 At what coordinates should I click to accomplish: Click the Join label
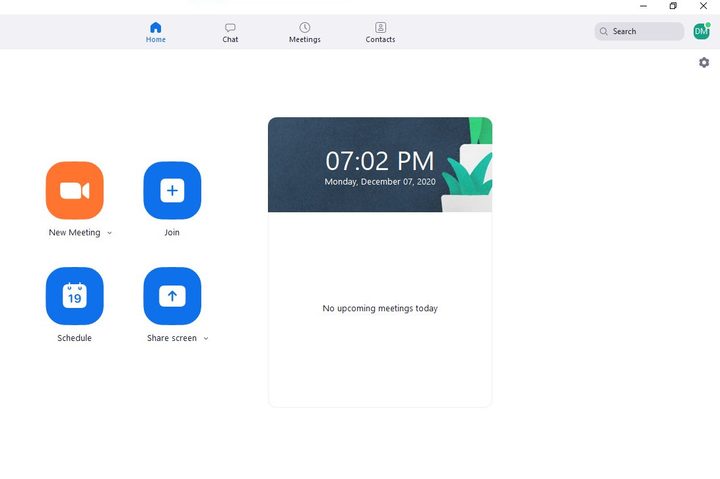172,232
